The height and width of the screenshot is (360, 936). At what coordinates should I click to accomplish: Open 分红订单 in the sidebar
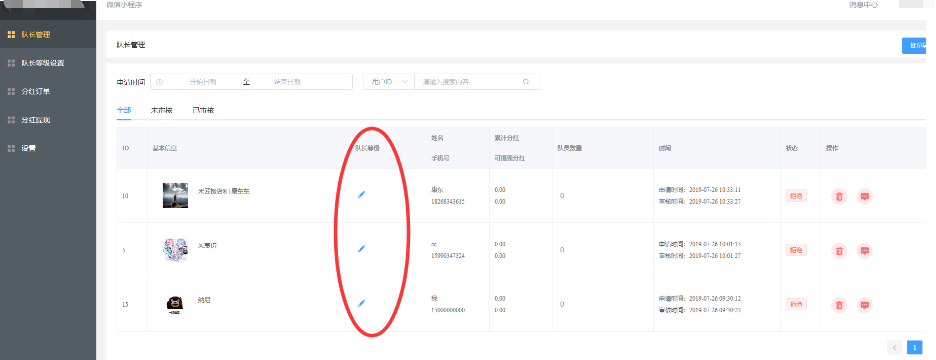48,91
